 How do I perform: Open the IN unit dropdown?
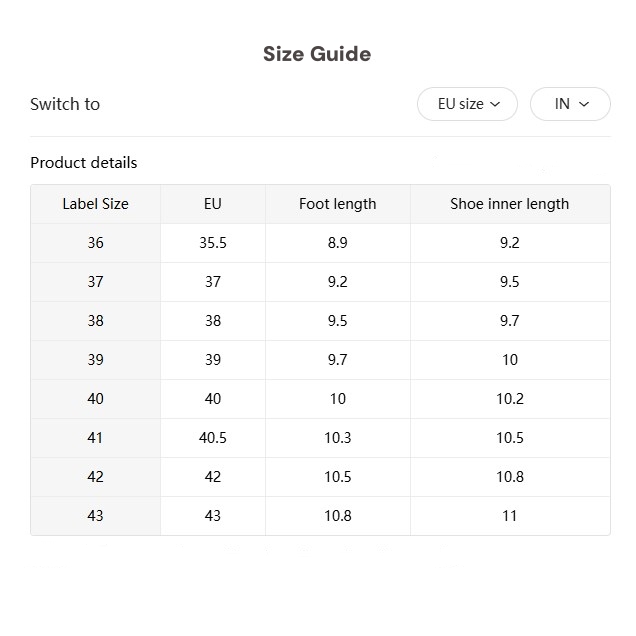coord(570,104)
